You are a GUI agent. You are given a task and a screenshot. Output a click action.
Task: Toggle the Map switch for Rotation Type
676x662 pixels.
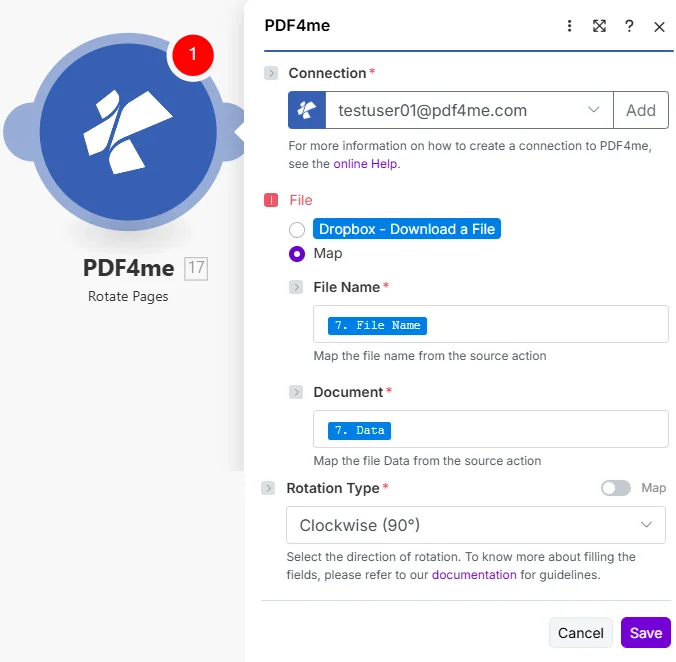pos(616,488)
